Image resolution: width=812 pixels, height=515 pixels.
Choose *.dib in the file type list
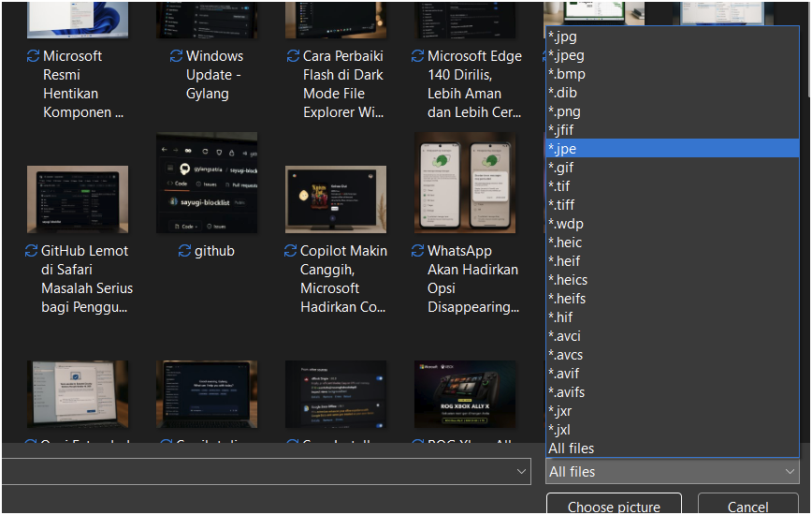coord(673,92)
